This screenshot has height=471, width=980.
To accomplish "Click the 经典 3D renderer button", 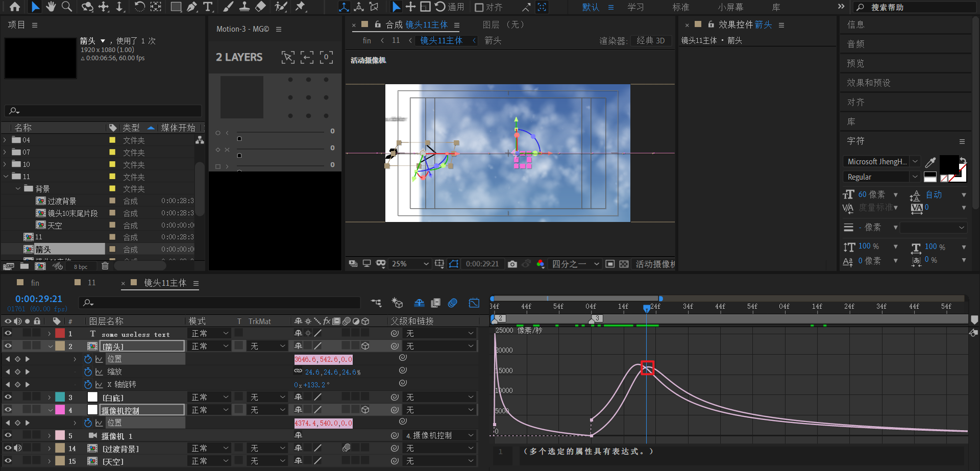I will (x=651, y=40).
